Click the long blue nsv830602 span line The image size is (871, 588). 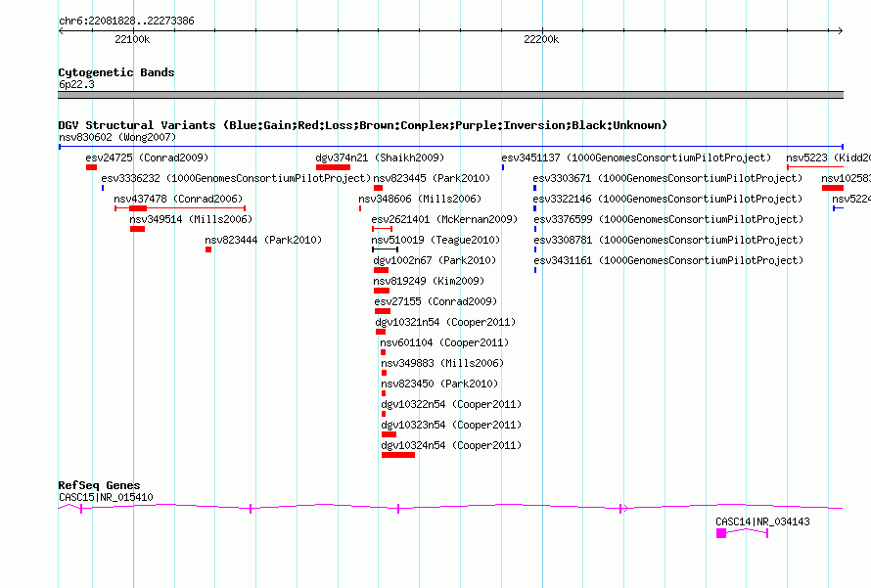[450, 147]
